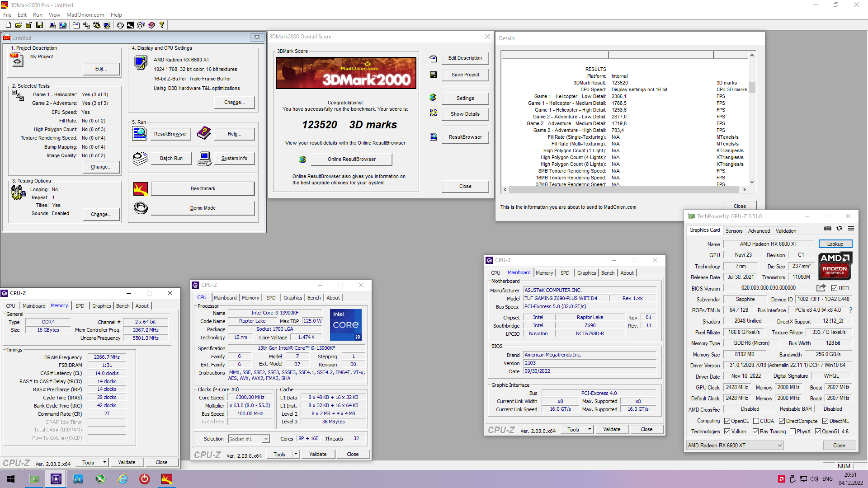
Task: Click the black benchmark run toolbar icon
Action: tap(130, 25)
